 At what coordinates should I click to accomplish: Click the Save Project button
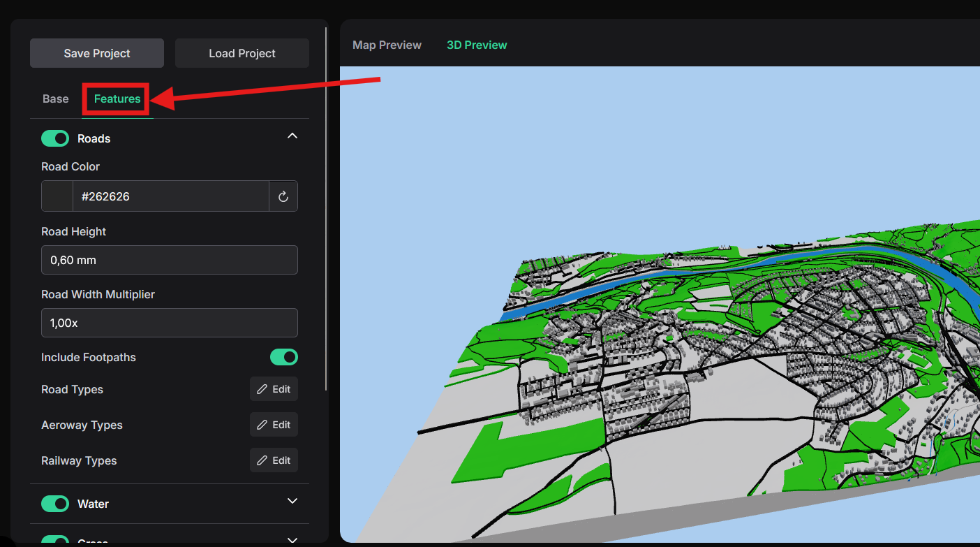point(97,53)
